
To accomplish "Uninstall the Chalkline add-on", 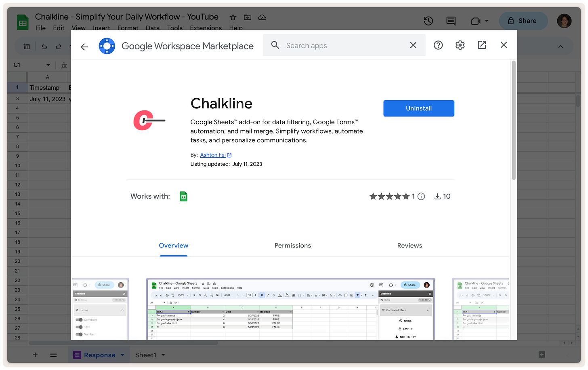I will click(419, 108).
